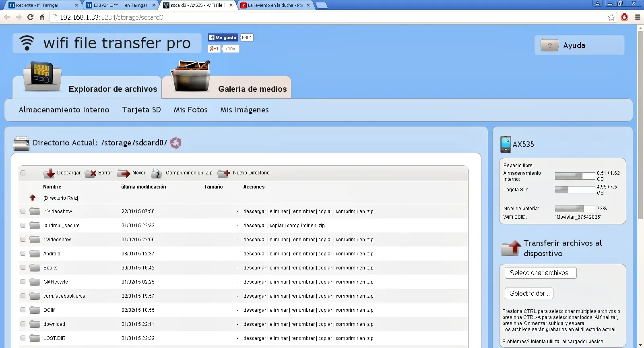Click Tarjeta SD free space bar

575,190
